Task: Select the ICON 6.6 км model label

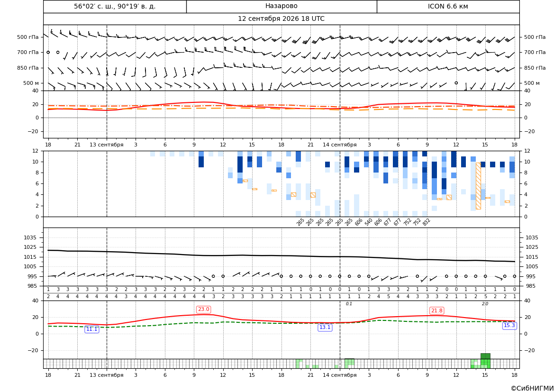Action: pos(448,6)
